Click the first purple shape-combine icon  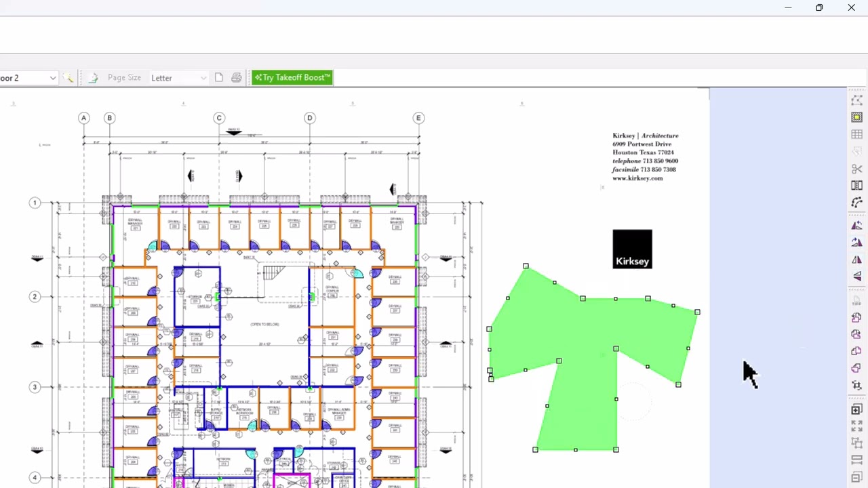(x=857, y=317)
